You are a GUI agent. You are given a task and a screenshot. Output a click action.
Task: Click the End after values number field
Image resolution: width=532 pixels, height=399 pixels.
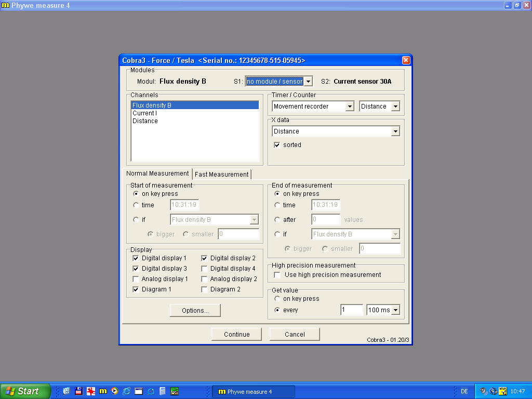pyautogui.click(x=326, y=219)
